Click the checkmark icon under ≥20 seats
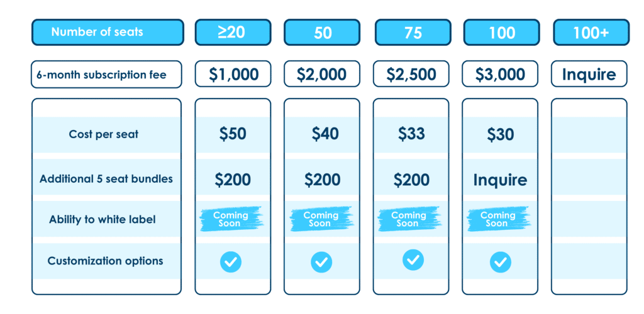 231,262
